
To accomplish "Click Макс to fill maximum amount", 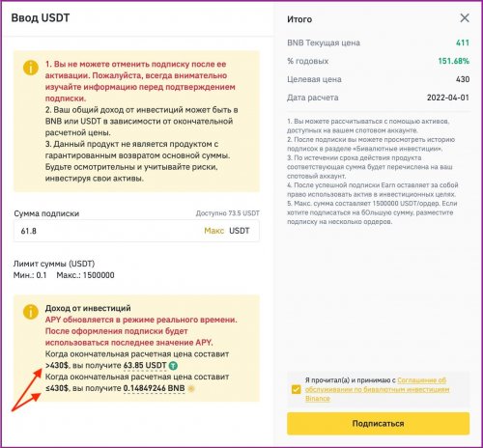I will 213,231.
